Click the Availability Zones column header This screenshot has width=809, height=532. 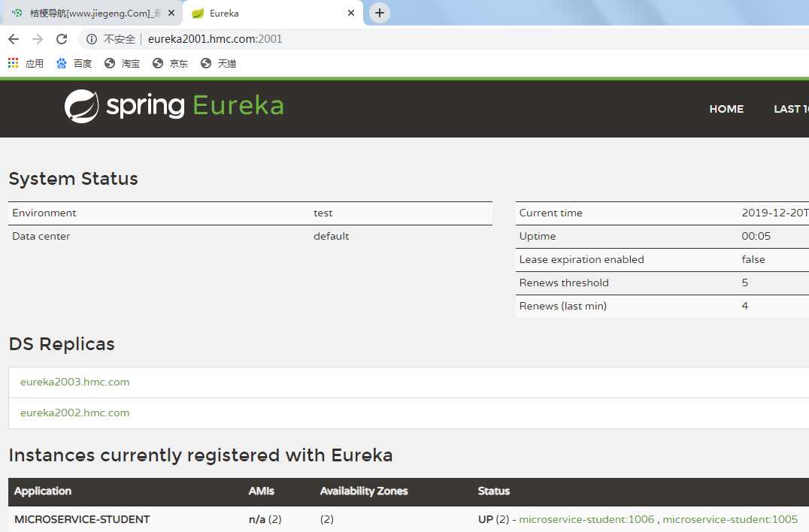(364, 491)
